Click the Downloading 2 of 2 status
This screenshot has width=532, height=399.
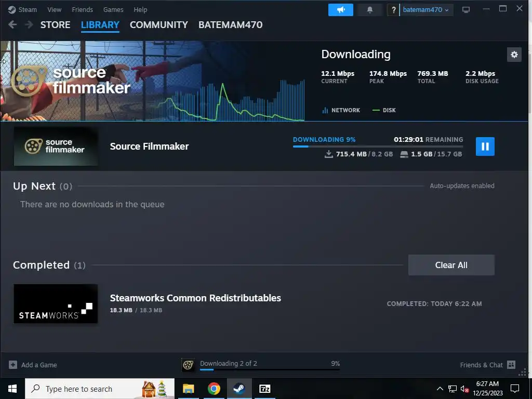tap(229, 363)
